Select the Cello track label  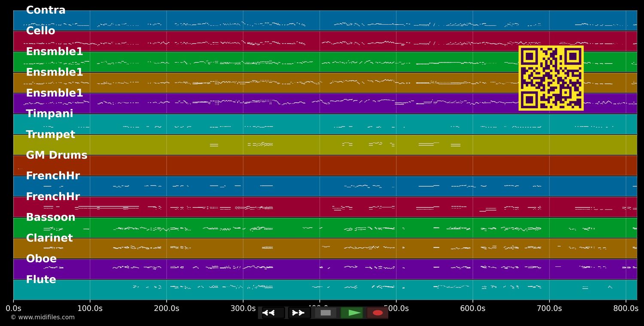(x=40, y=31)
